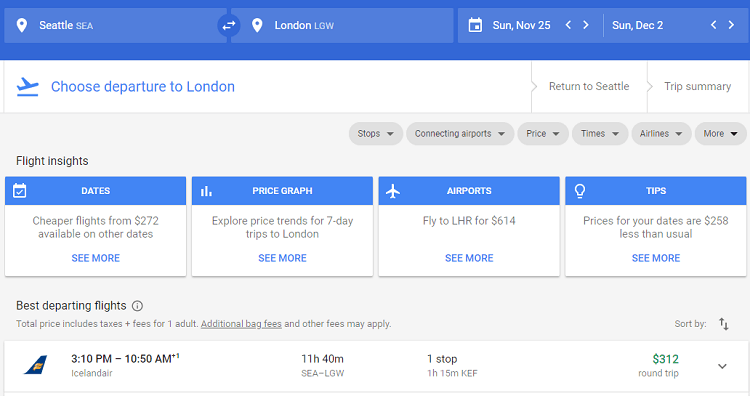Click SEE MORE under the Dates card
The width and height of the screenshot is (750, 396).
coord(96,258)
